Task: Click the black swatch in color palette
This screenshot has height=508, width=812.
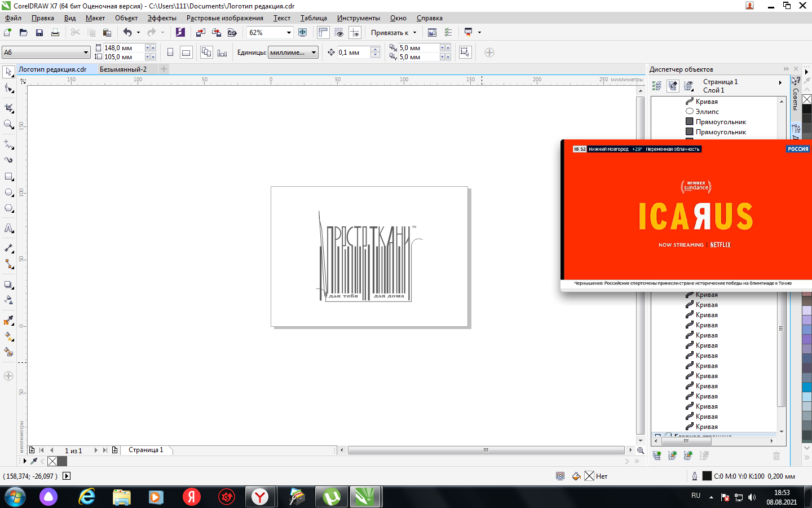Action: coord(807,108)
